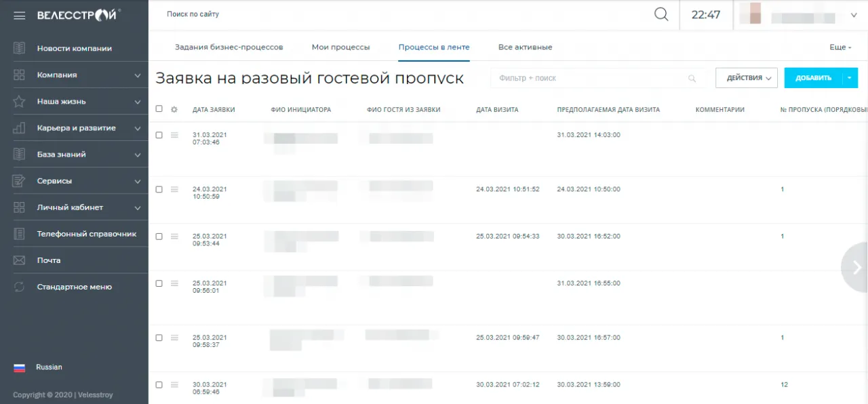
Task: Switch to the Мои процессы tab
Action: [340, 47]
